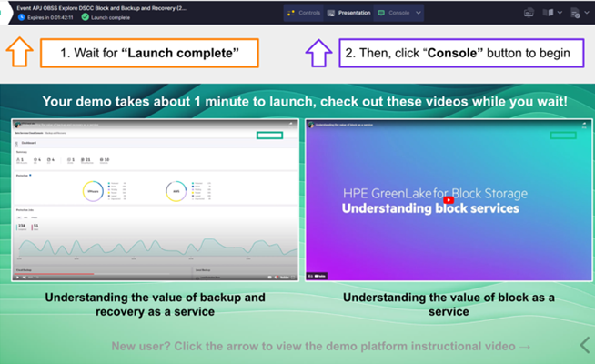Screen dimensions: 595x364
Task: Click share icon on backup video top corner
Action: pos(290,124)
